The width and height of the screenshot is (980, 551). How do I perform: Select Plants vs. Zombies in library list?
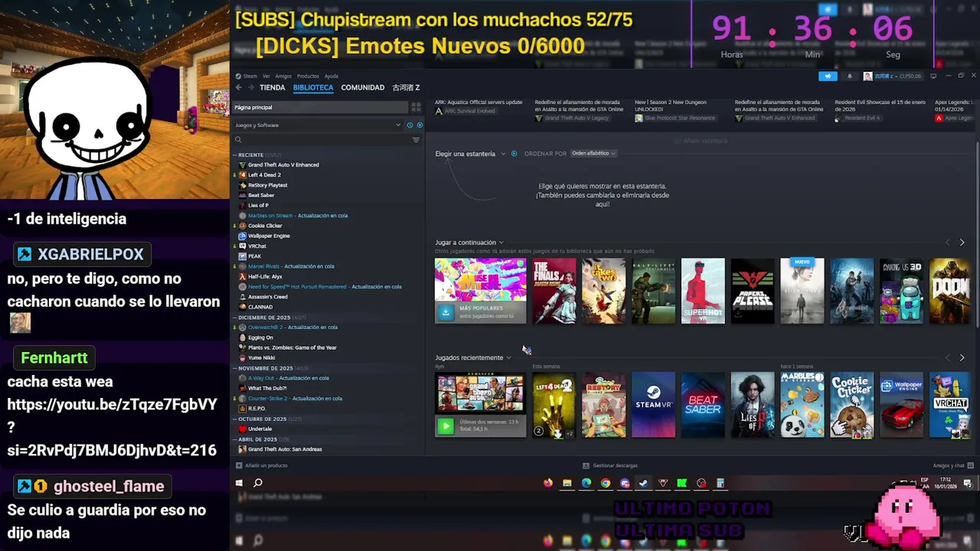[x=292, y=347]
